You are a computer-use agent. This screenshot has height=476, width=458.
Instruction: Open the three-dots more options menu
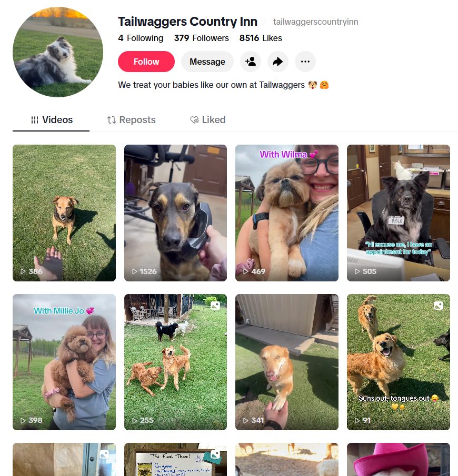[x=305, y=62]
